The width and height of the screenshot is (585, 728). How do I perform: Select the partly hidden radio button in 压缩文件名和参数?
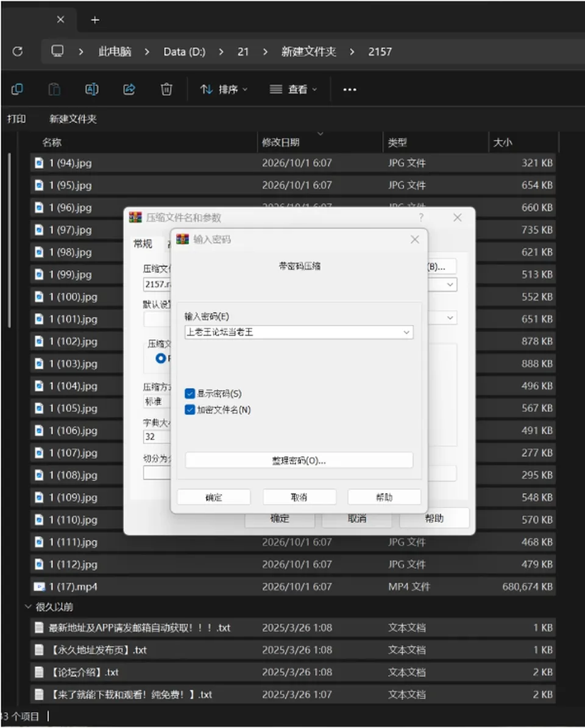161,358
